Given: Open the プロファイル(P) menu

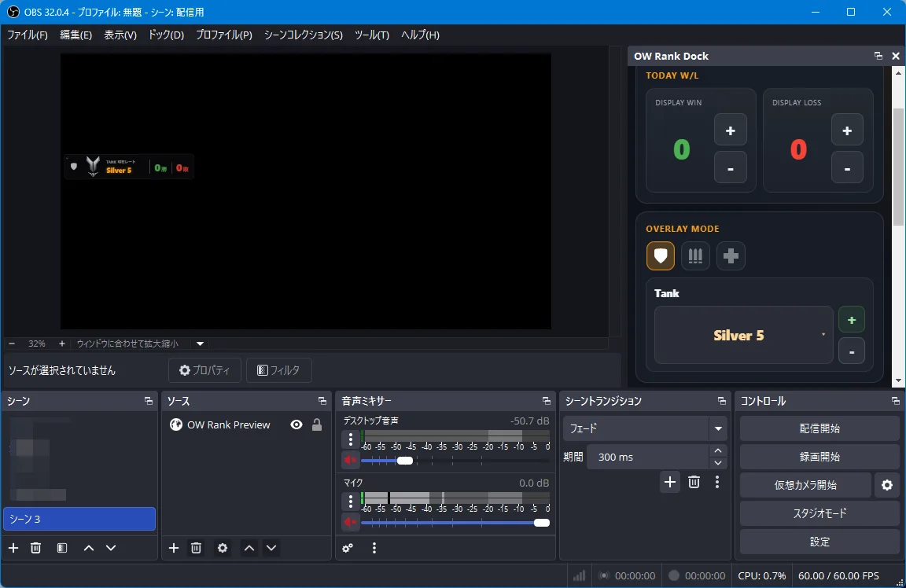Looking at the screenshot, I should [223, 35].
